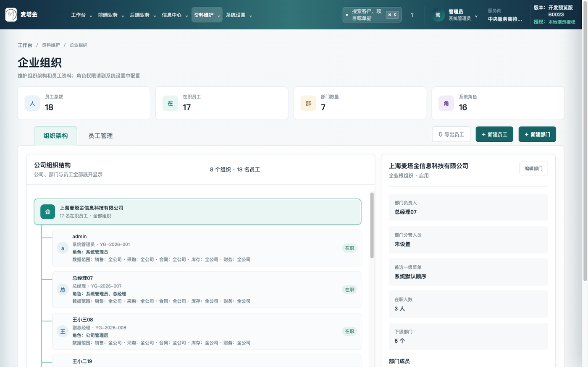Click the 员工总数 18 card

point(84,103)
